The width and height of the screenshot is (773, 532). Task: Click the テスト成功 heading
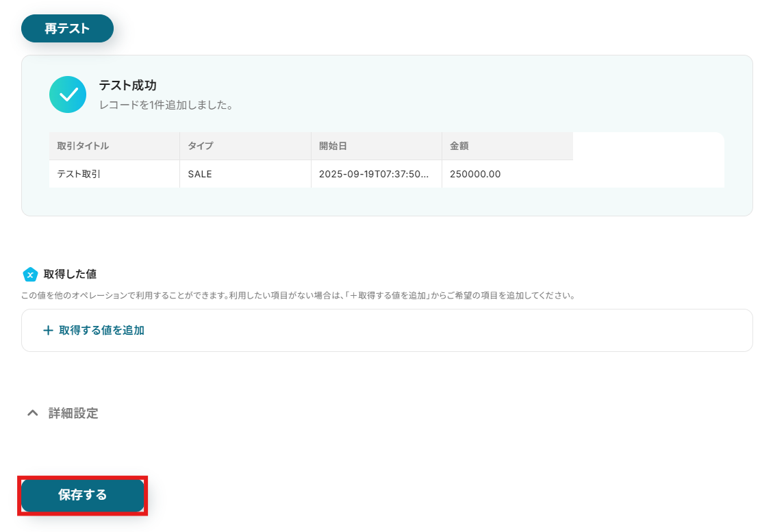pos(127,86)
